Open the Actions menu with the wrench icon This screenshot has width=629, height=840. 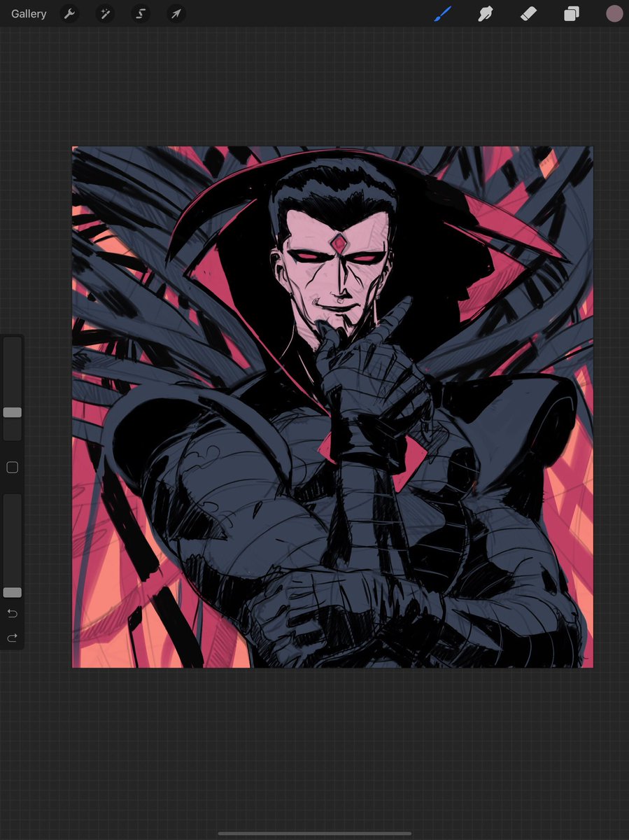click(x=69, y=13)
